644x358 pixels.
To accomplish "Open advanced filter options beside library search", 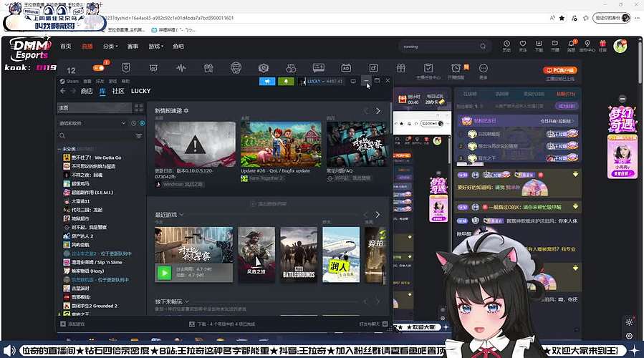I will (139, 136).
